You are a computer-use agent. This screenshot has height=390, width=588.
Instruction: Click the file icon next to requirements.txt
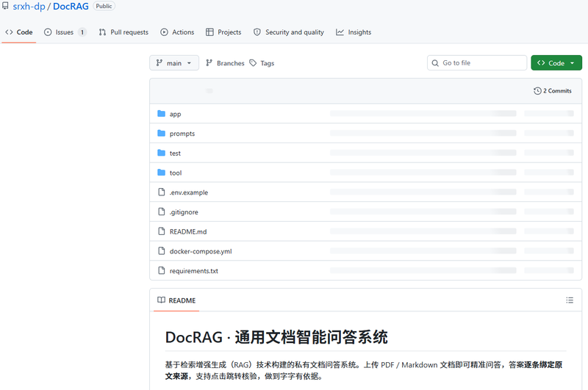click(161, 270)
